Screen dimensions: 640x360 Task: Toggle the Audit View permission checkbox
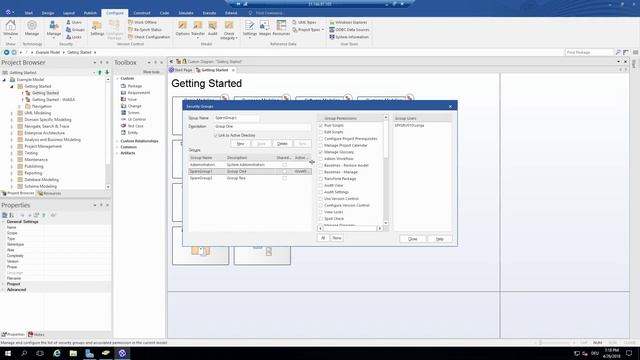[320, 185]
